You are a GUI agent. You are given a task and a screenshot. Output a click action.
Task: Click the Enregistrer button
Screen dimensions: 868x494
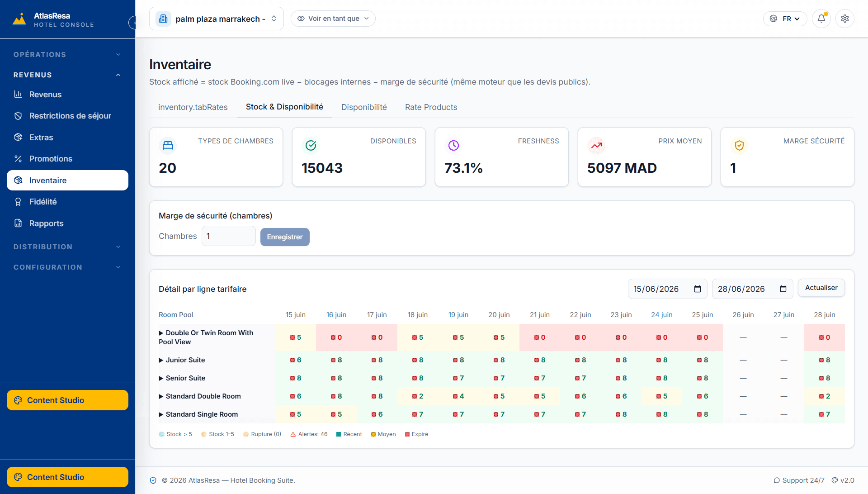coord(285,237)
